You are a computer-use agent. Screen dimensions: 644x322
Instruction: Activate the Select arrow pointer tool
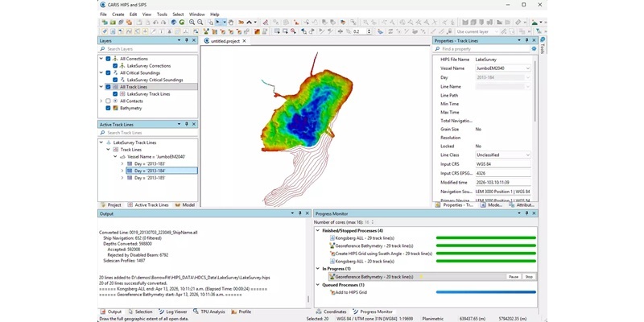[218, 23]
